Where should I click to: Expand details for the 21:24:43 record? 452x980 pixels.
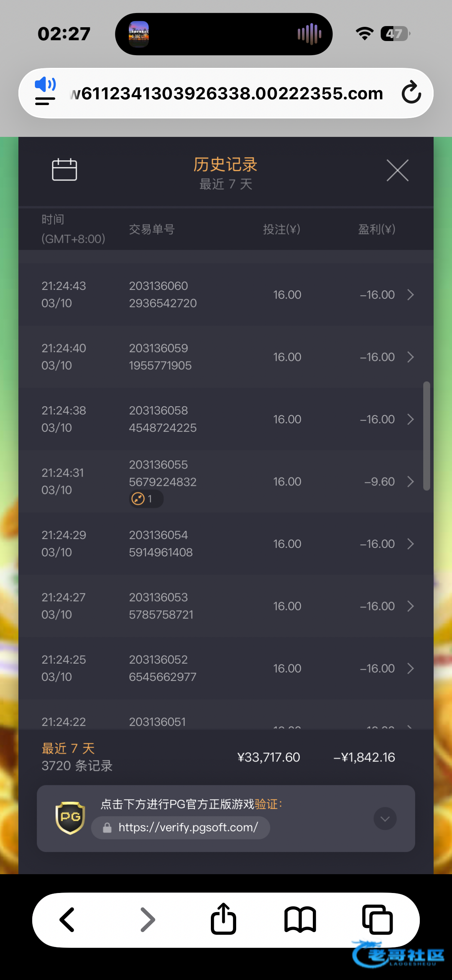410,295
